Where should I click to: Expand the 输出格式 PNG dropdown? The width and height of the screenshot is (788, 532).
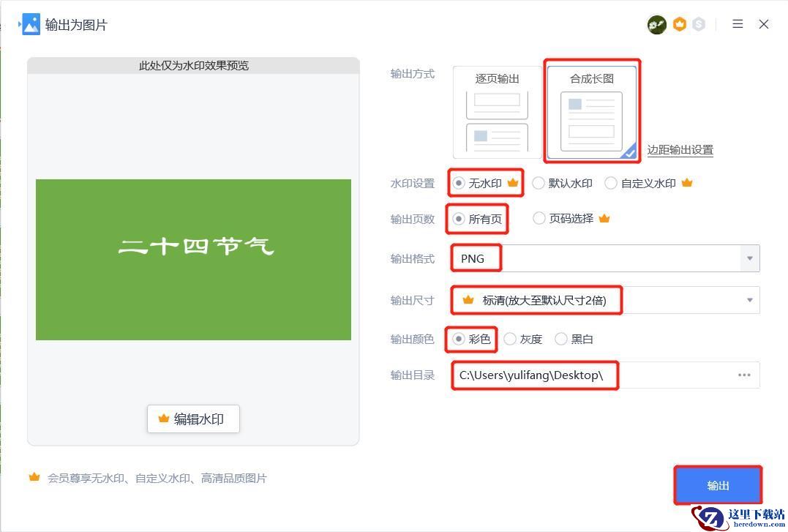749,258
